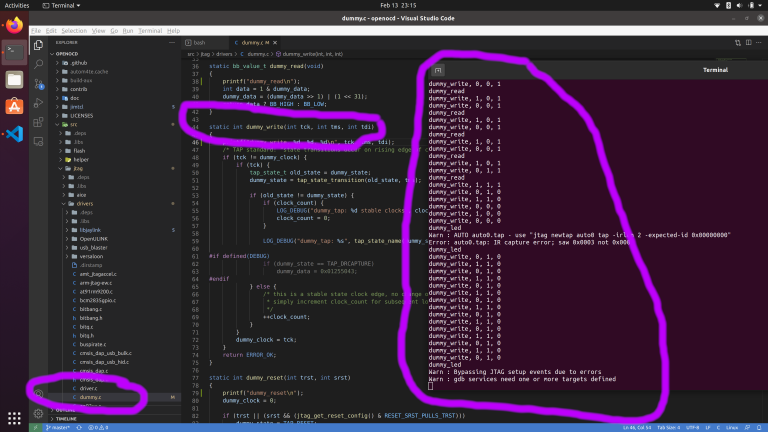The image size is (768, 432).
Task: Expand the .github folder
Action: (x=78, y=63)
